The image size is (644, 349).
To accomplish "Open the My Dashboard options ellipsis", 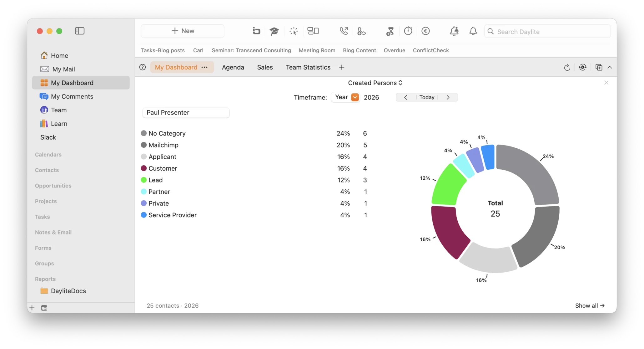I will (x=204, y=67).
